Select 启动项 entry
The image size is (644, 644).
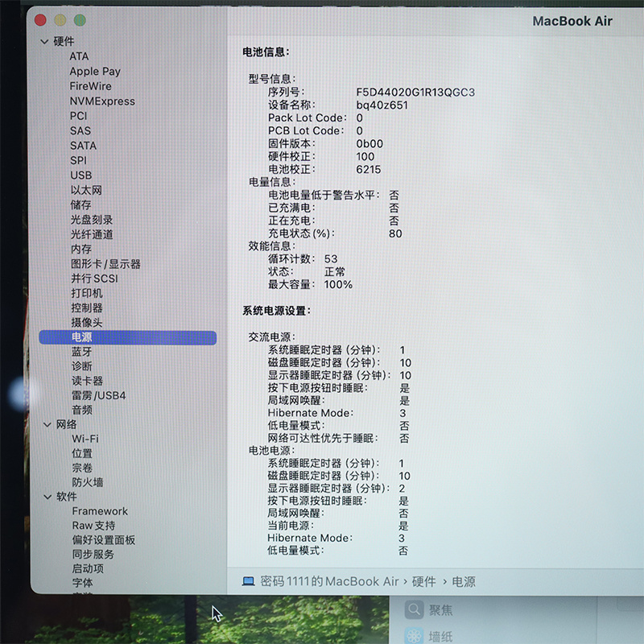point(88,569)
